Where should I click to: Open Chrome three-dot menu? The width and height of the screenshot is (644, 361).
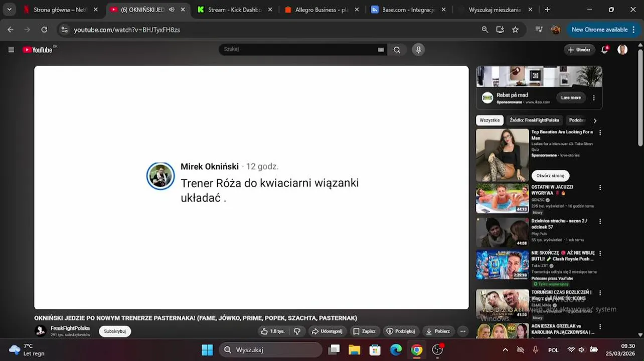634,30
